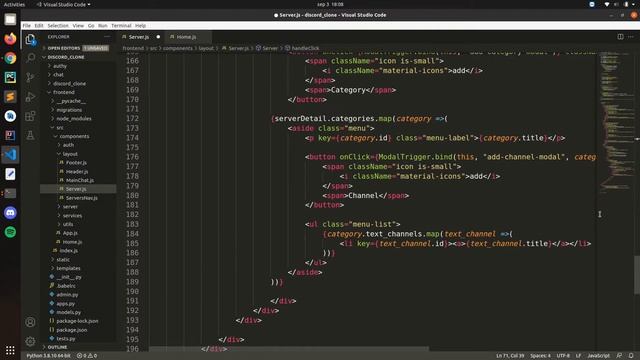Open the Terminal menu
640x360 pixels.
click(x=121, y=25)
